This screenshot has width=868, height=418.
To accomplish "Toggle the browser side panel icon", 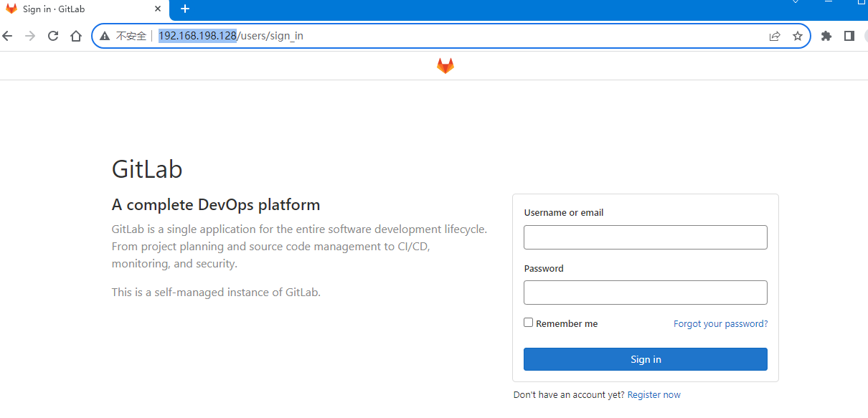I will coord(849,36).
